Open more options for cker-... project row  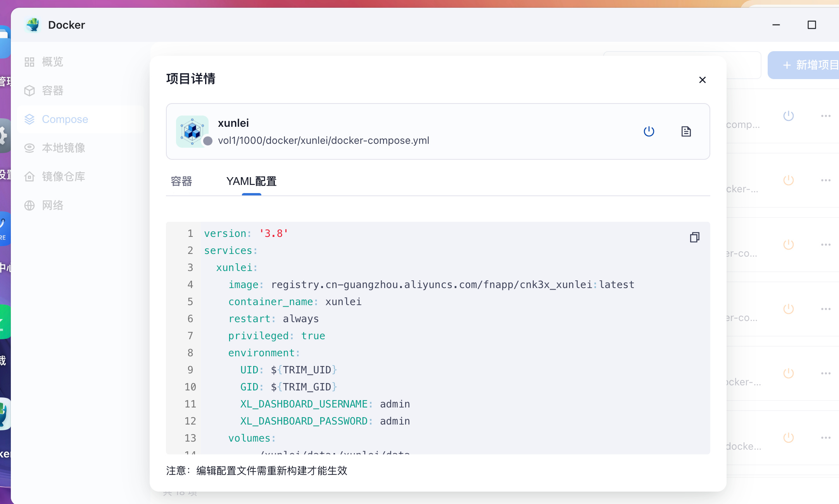826,180
